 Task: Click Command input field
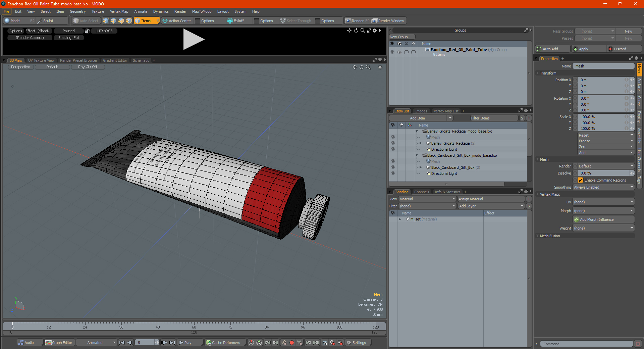pos(586,344)
